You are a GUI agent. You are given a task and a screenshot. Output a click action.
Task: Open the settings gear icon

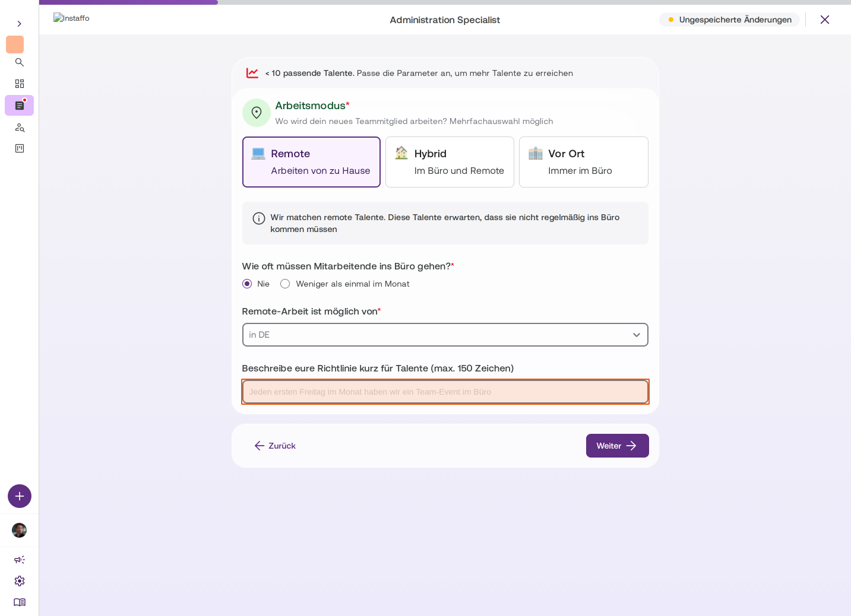pyautogui.click(x=20, y=581)
